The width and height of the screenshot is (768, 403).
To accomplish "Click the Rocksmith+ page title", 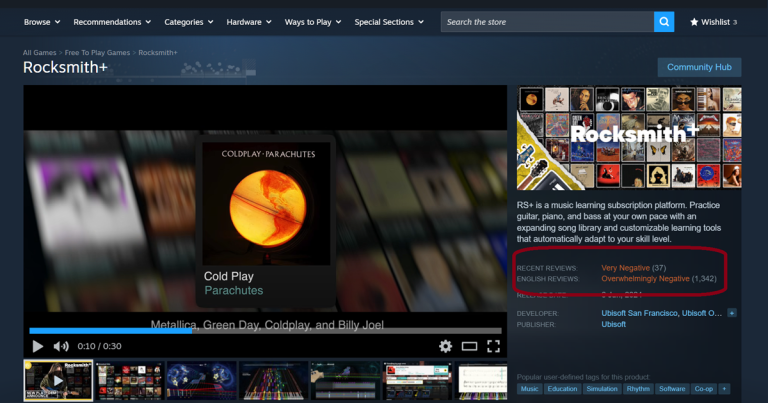I will (x=65, y=68).
